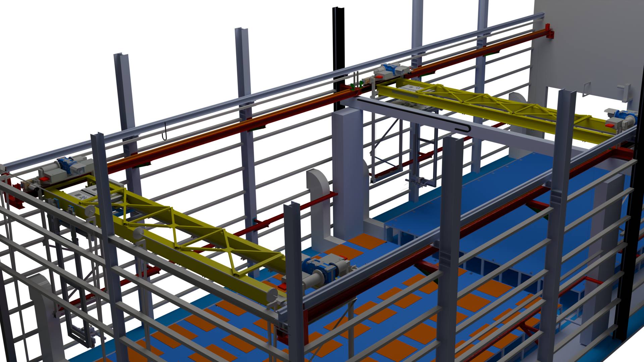
Task: Click the tall white rectangular column
Action: click(x=347, y=174)
